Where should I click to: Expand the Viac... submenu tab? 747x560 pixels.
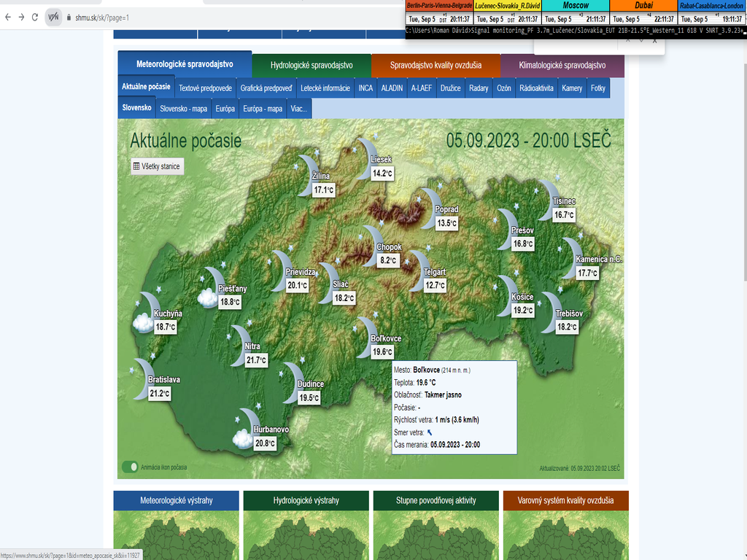298,109
